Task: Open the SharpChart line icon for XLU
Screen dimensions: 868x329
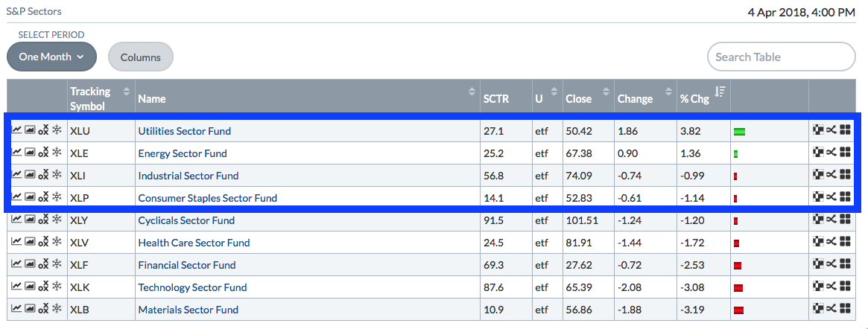Action: point(16,130)
